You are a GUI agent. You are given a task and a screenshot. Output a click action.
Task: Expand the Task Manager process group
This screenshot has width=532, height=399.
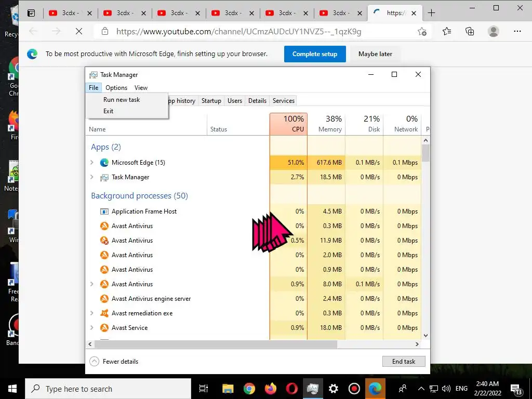point(91,177)
